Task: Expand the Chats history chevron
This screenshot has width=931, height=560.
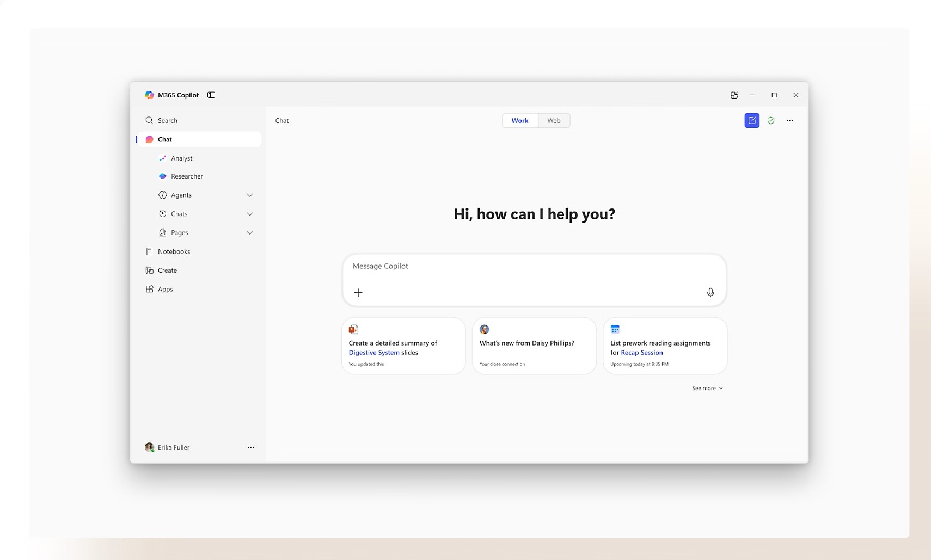Action: [250, 214]
